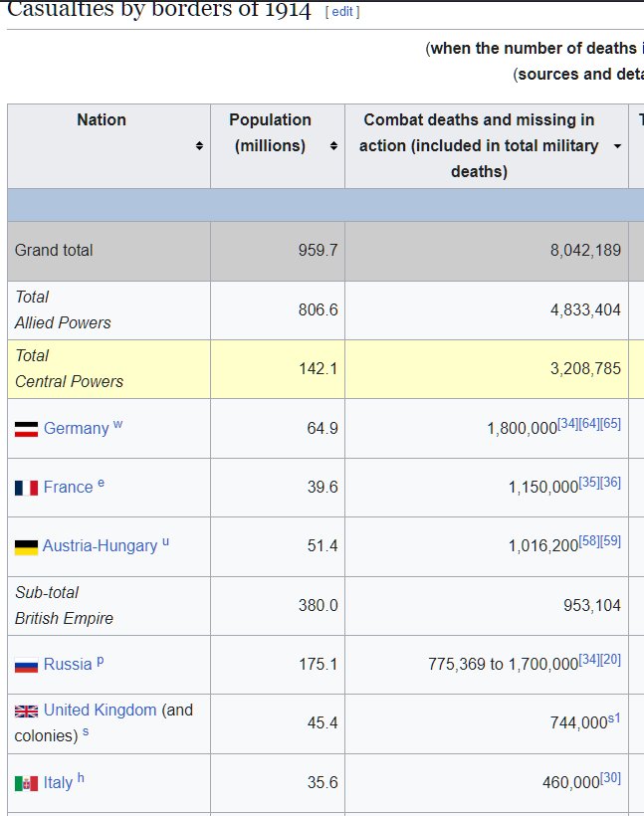Sort table by Nation column arrows
644x816 pixels.
click(x=199, y=145)
